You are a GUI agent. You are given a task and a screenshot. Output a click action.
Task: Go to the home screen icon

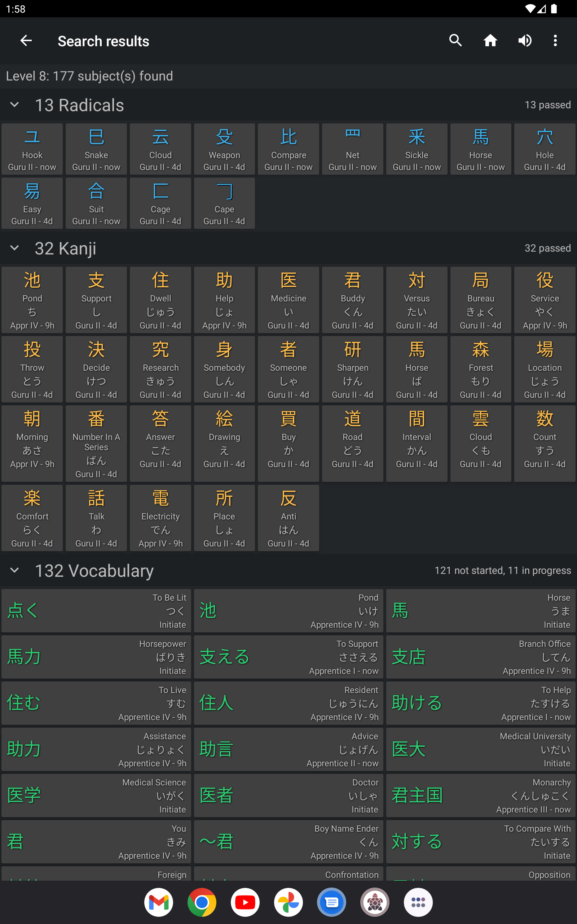point(490,40)
